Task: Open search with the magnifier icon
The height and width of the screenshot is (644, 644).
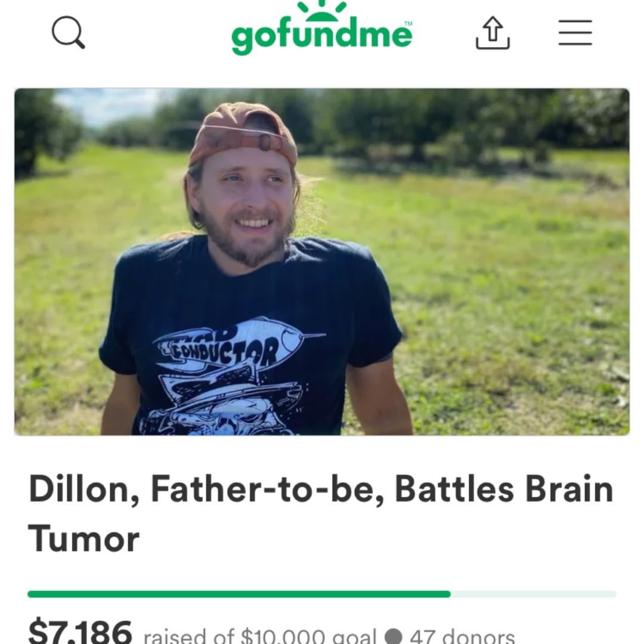Action: [68, 32]
